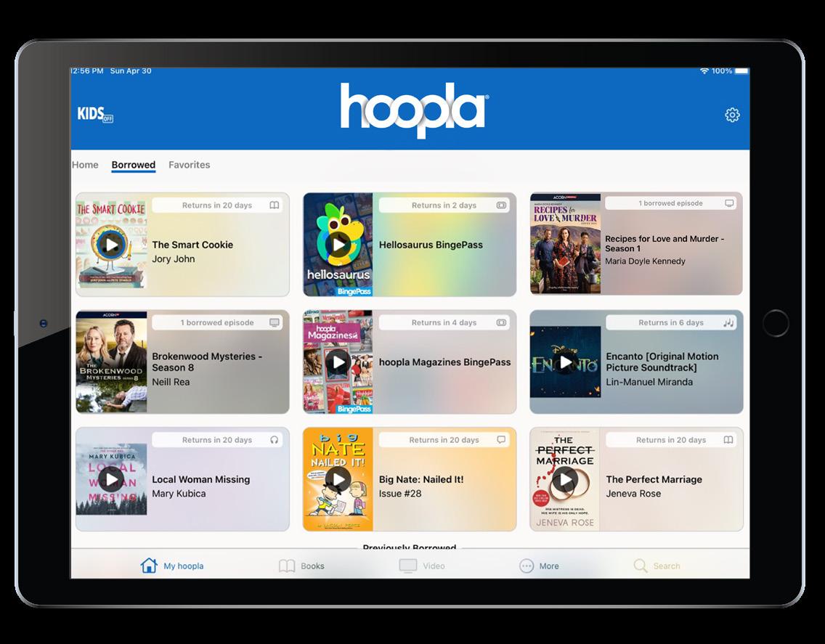The image size is (825, 644).
Task: Click author name Jory John
Action: click(x=173, y=259)
